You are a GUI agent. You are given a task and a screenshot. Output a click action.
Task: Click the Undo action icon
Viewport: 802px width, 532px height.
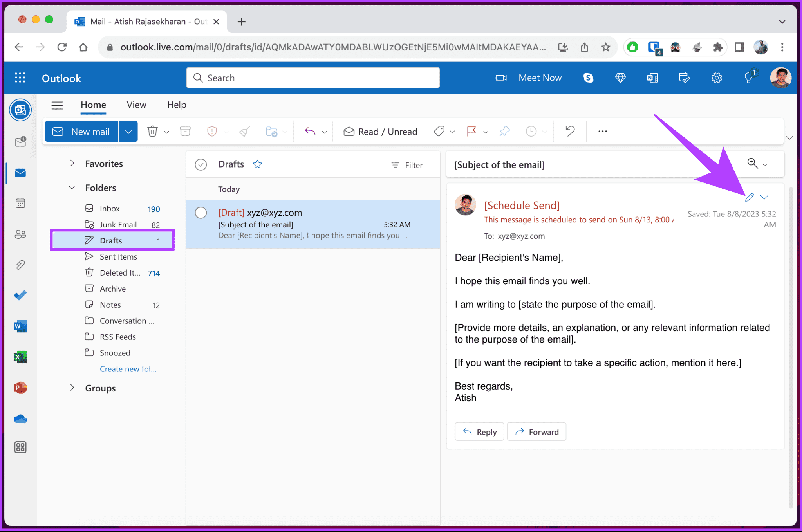point(569,131)
